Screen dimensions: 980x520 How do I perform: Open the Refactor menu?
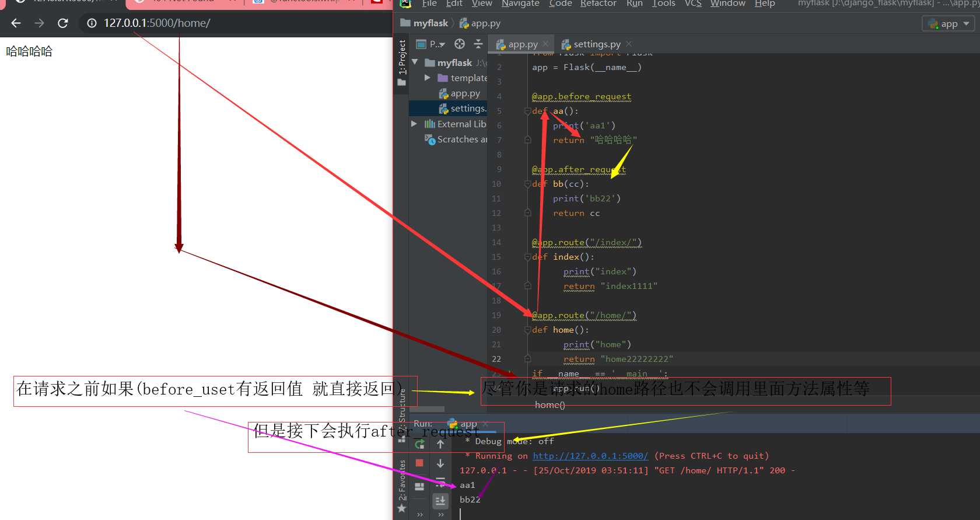tap(598, 4)
